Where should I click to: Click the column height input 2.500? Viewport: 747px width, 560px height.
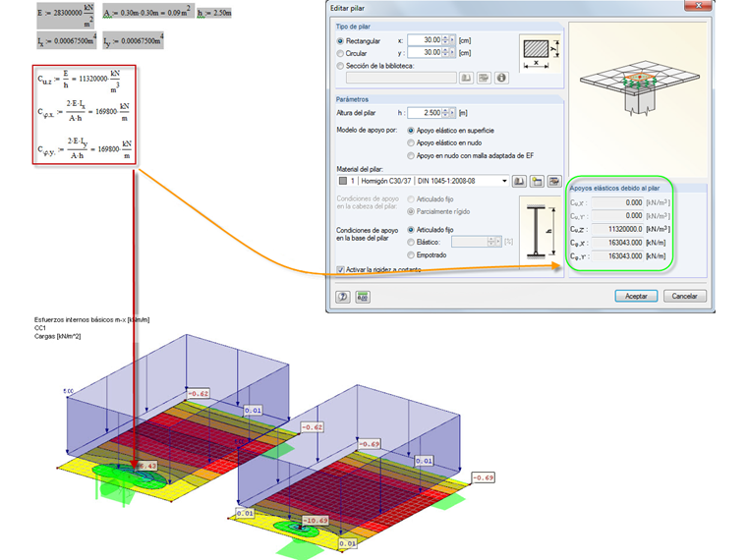click(425, 113)
